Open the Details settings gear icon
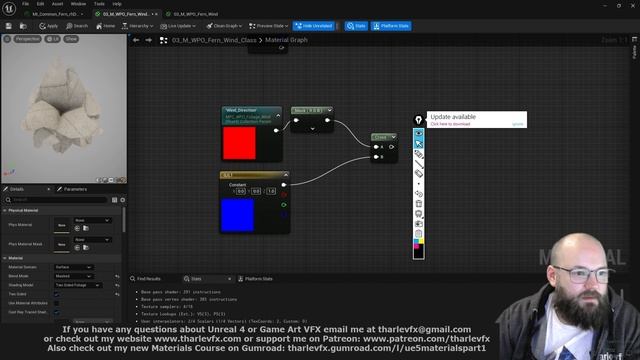 coord(123,200)
